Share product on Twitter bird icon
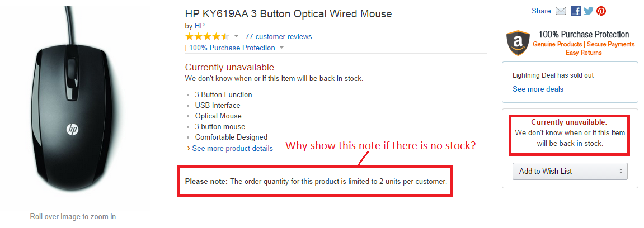644x228 pixels. point(588,11)
